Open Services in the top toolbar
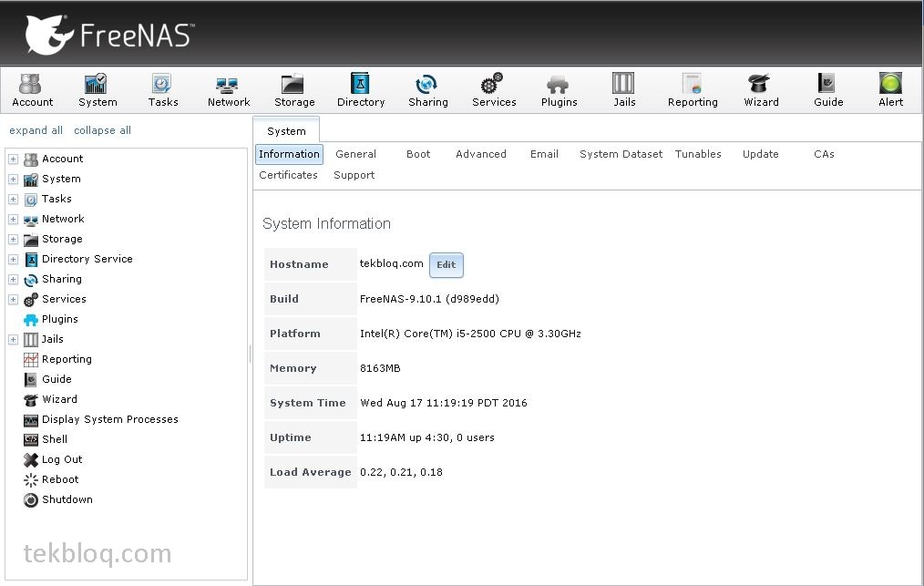 tap(494, 90)
